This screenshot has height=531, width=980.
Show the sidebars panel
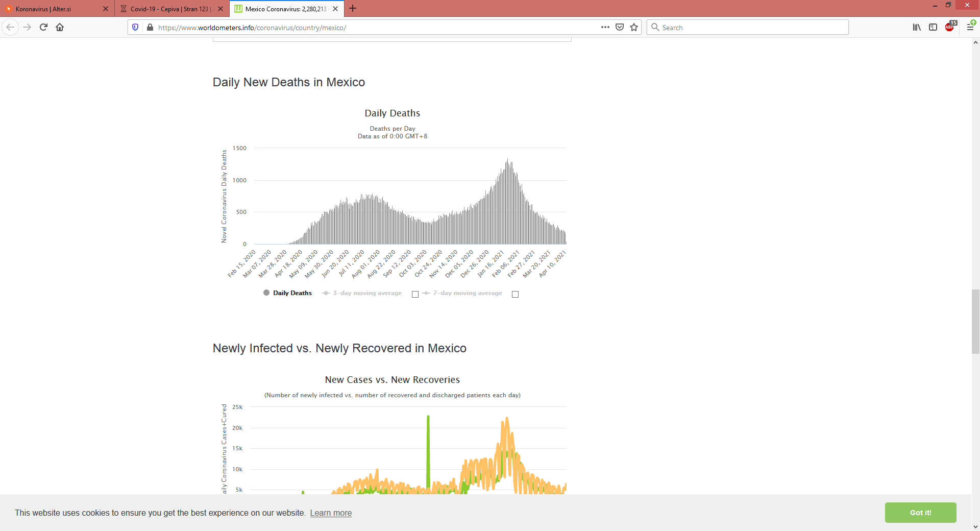(x=933, y=27)
